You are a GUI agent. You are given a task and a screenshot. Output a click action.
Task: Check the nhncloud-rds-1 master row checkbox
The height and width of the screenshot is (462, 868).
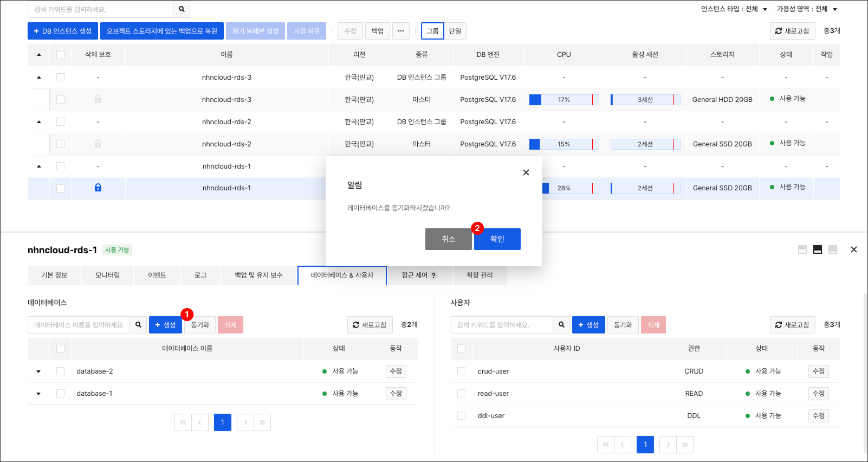tap(60, 188)
